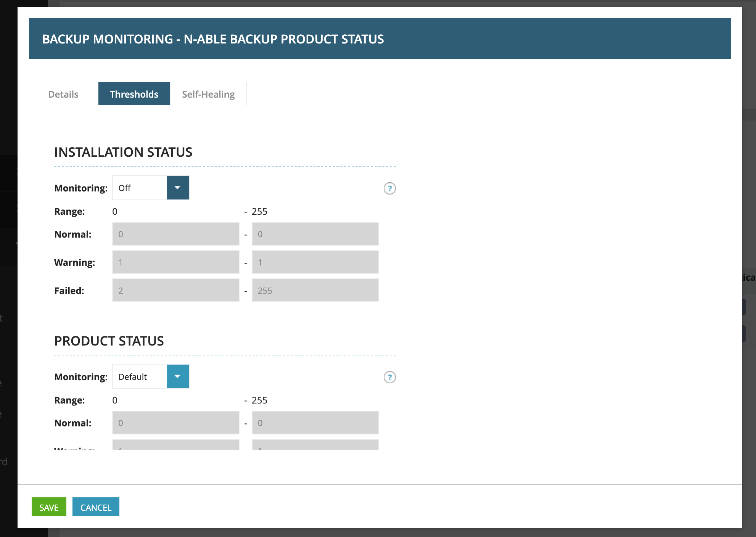This screenshot has width=756, height=537.
Task: Click partially visible Product Status Warning maximum field
Action: point(315,445)
